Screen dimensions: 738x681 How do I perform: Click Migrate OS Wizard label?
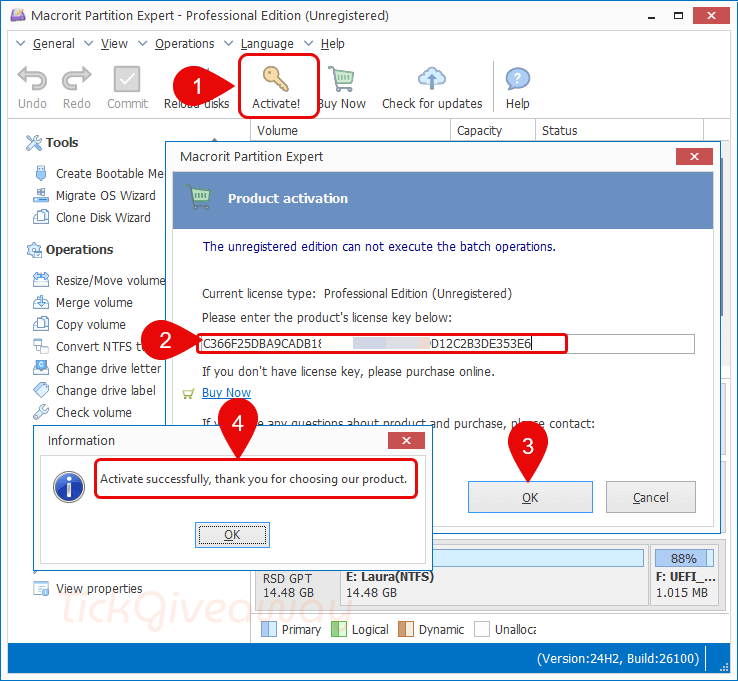pos(106,195)
